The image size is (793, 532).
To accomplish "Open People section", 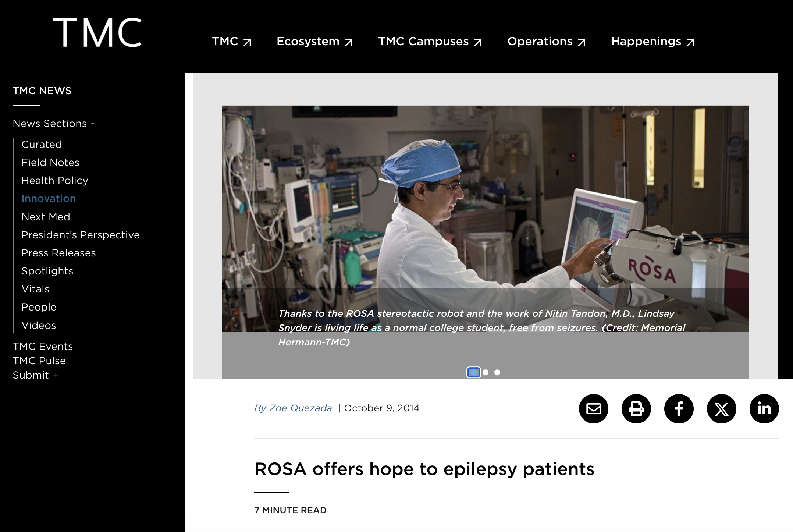I will [x=39, y=307].
